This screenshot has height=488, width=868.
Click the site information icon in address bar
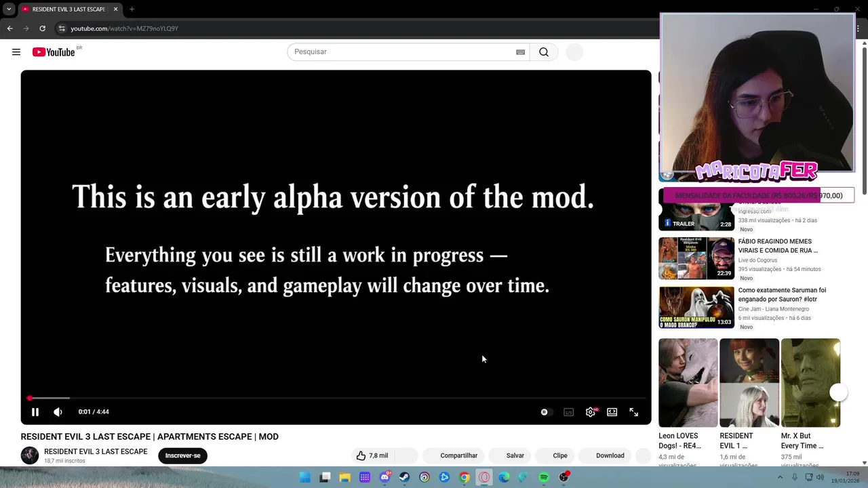pos(62,28)
